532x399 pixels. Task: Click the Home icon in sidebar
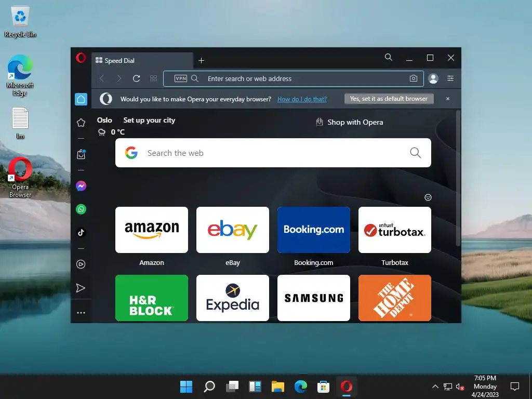81,99
